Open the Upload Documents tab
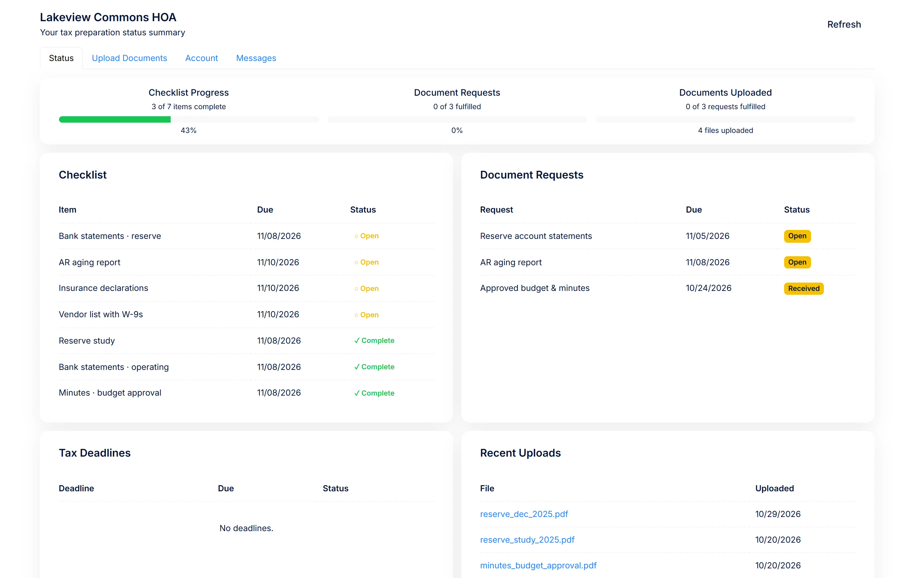The height and width of the screenshot is (578, 924). point(129,58)
